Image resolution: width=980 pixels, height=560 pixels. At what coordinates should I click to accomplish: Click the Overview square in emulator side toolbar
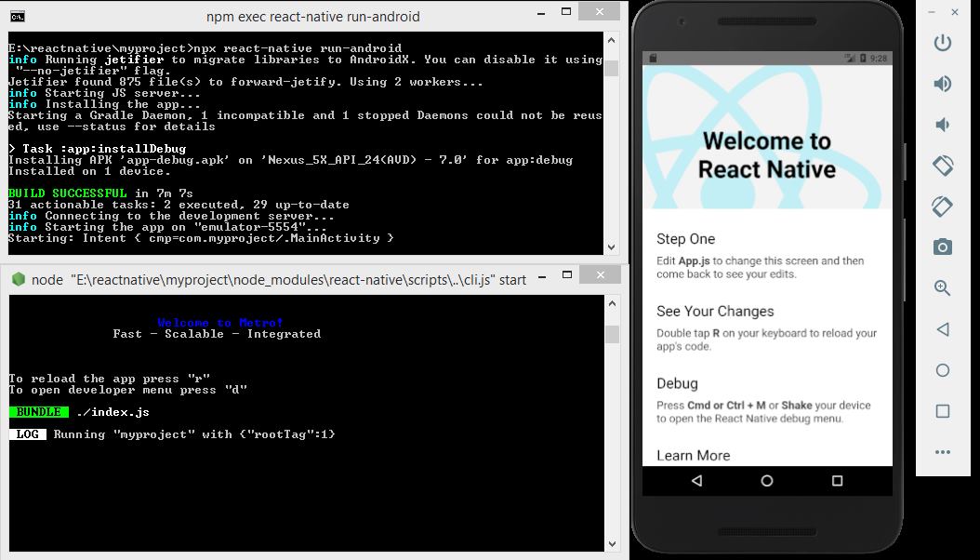point(942,411)
